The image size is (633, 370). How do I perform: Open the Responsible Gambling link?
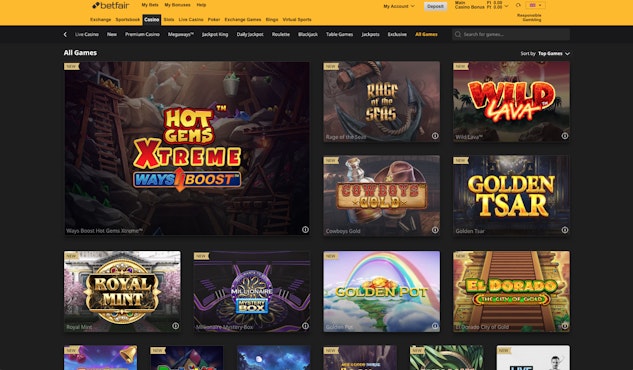coord(529,17)
